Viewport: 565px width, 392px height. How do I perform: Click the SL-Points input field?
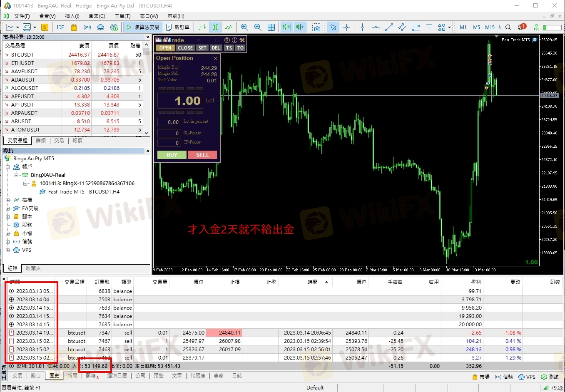coord(169,133)
